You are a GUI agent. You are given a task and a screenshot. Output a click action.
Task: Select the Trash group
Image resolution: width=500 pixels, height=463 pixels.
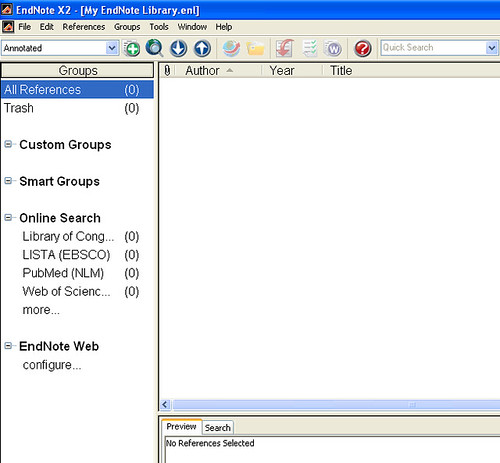[x=77, y=108]
